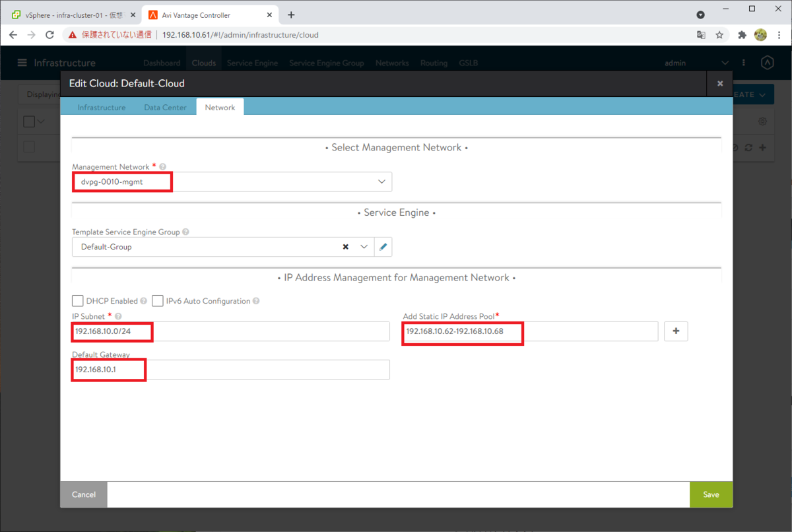Click the IPv6 Auto Configuration help icon
Viewport: 792px width, 532px height.
(x=256, y=301)
